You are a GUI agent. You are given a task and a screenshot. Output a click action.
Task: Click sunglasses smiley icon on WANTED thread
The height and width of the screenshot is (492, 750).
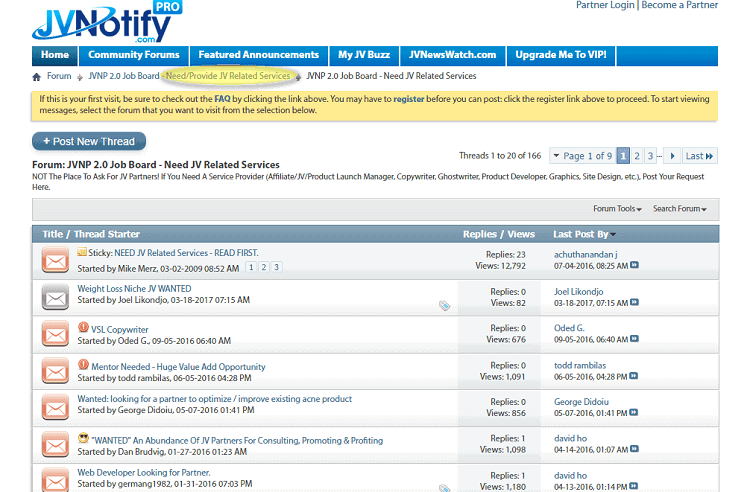(83, 438)
